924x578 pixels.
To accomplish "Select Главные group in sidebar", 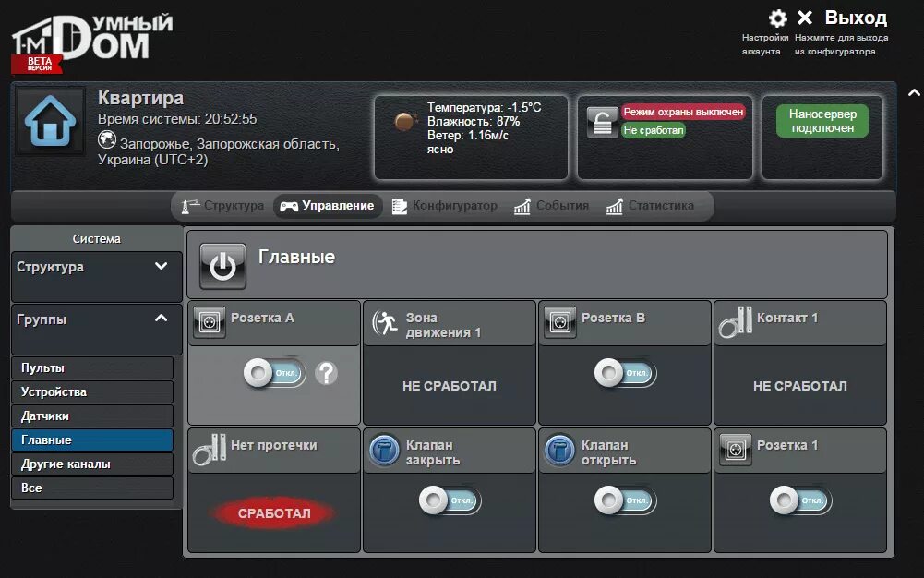I will pyautogui.click(x=92, y=440).
